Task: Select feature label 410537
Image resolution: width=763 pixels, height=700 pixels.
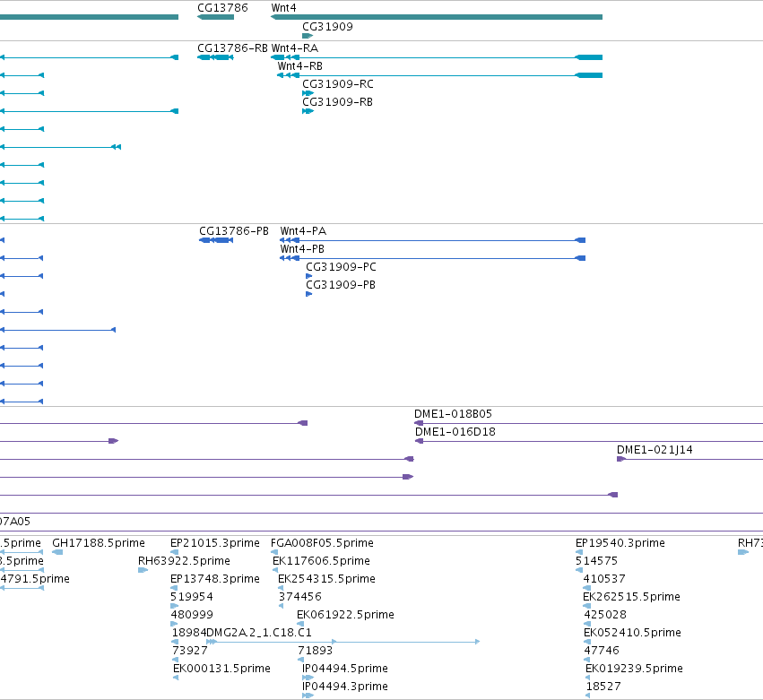Action: tap(604, 579)
